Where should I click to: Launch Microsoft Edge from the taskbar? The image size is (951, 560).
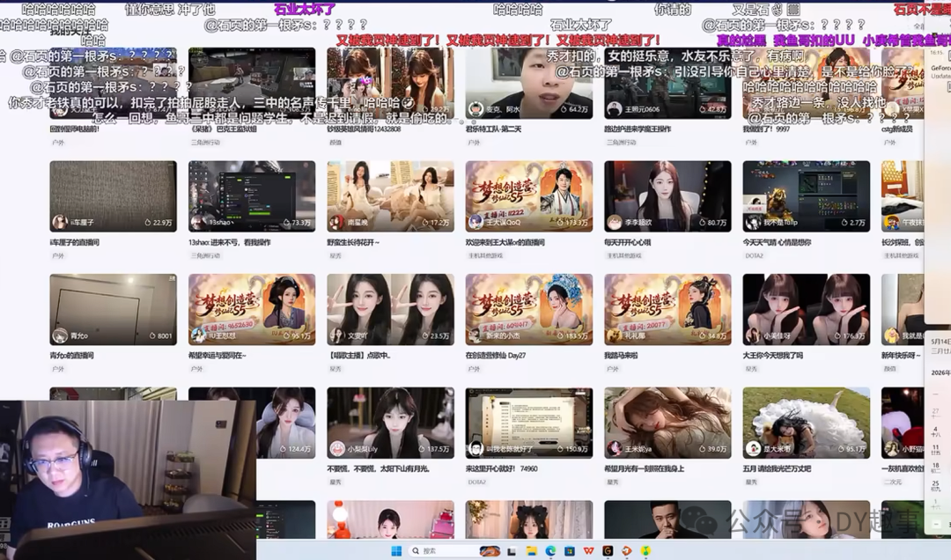550,551
